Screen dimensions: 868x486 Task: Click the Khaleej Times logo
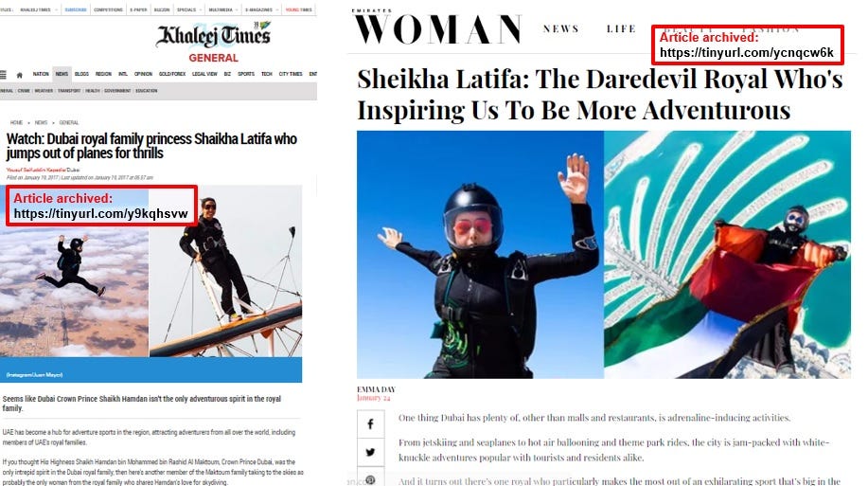coord(214,35)
